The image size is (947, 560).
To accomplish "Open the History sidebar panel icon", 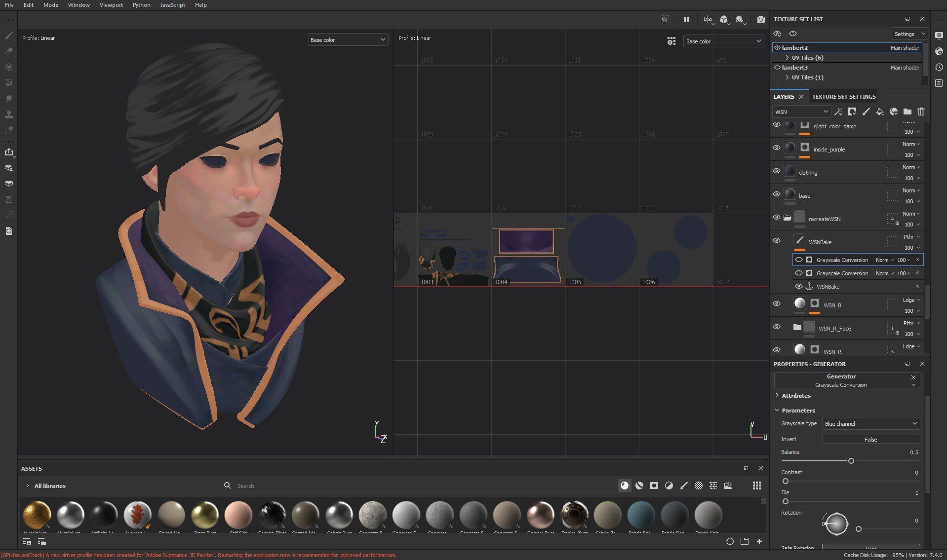I will 939,67.
